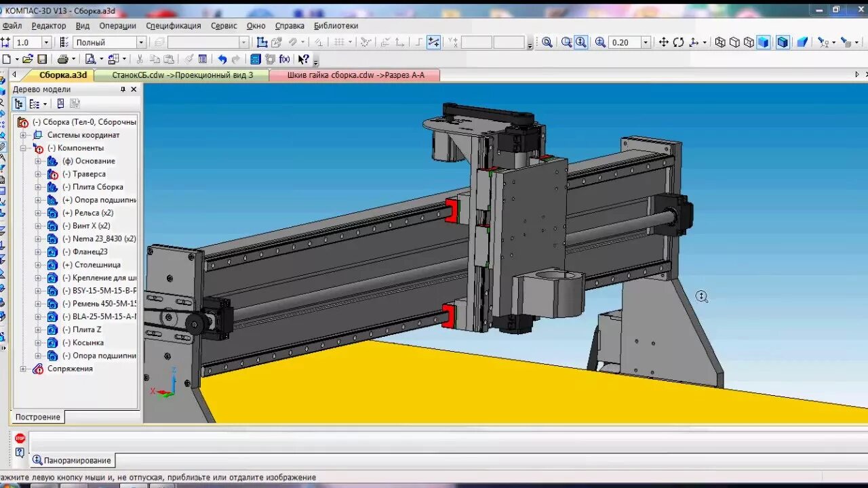868x488 pixels.
Task: Open the step value 1.0 dropdown
Action: coord(46,42)
